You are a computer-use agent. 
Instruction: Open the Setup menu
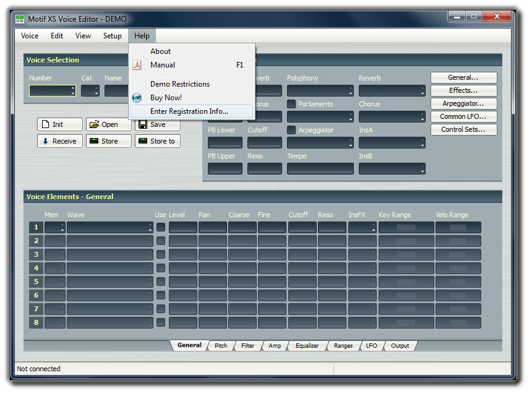pyautogui.click(x=113, y=36)
